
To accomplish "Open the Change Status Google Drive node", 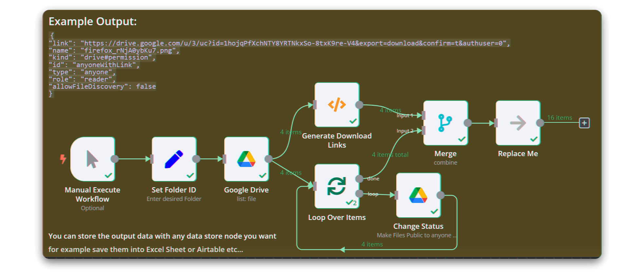I will tap(418, 195).
